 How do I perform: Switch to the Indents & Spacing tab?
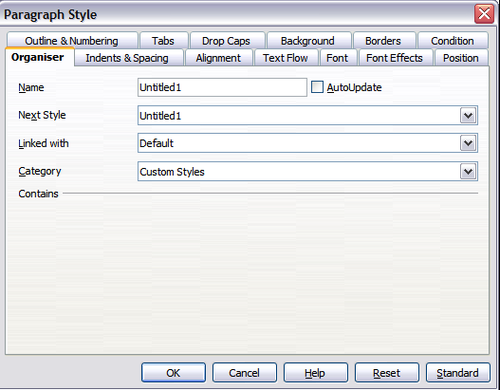click(x=129, y=58)
